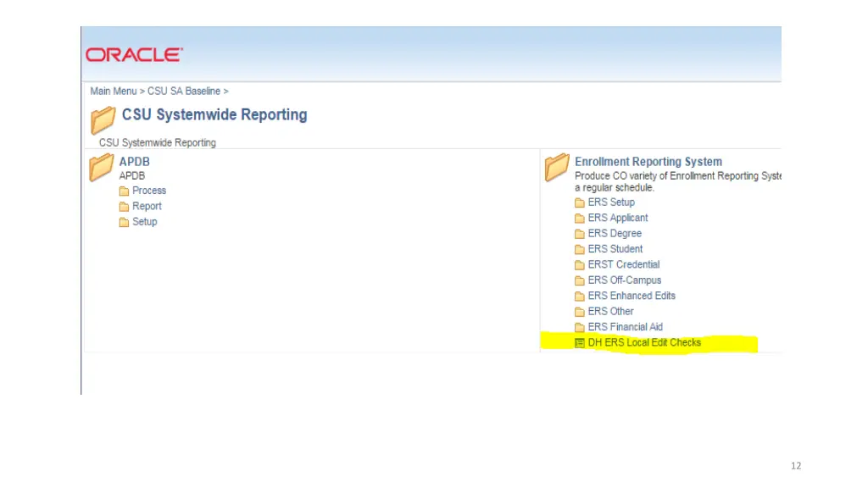Open the ERS Degree link
The image size is (868, 488).
tap(615, 234)
